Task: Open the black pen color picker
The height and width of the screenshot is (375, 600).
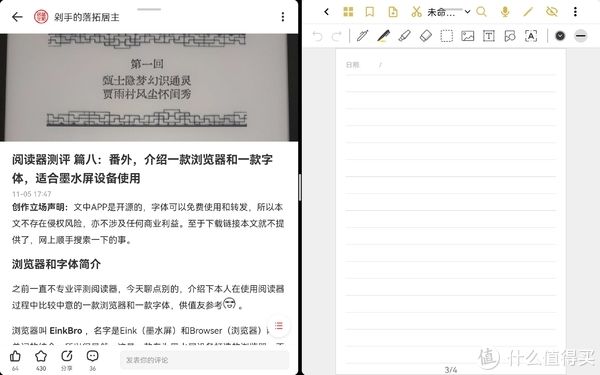Action: [x=560, y=36]
